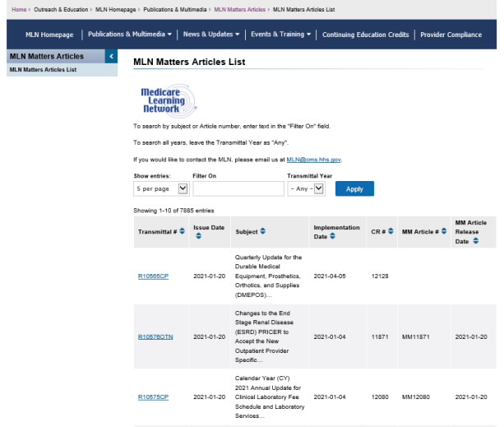Collapse the MLN Matters Articles sidebar arrow
This screenshot has height=427, width=504.
[112, 56]
